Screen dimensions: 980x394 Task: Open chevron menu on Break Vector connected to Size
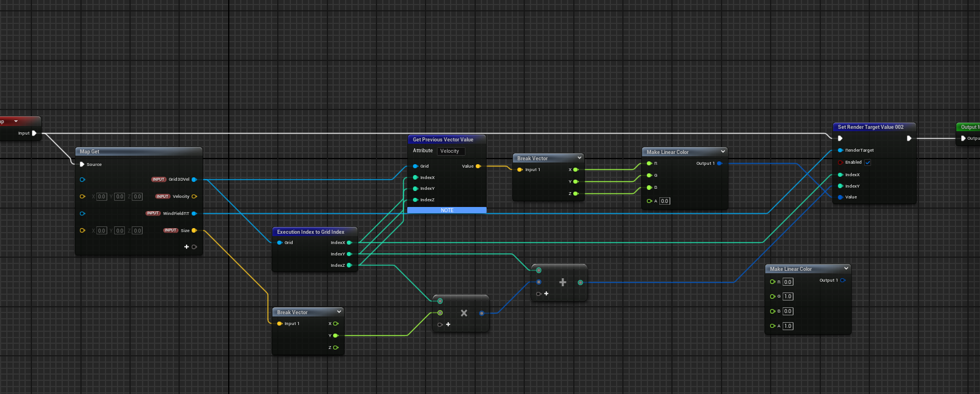pos(339,312)
